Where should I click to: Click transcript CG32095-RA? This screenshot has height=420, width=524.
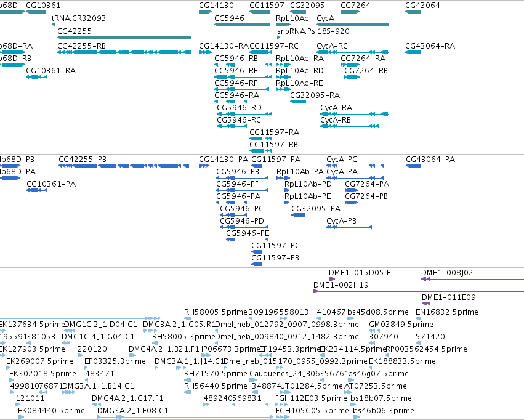[x=315, y=95]
